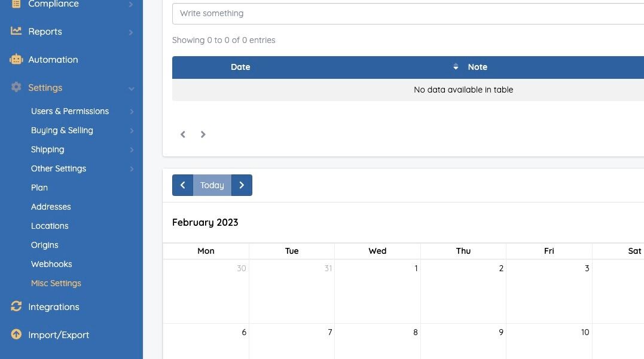The height and width of the screenshot is (359, 644).
Task: Go to next calendar month
Action: [242, 185]
